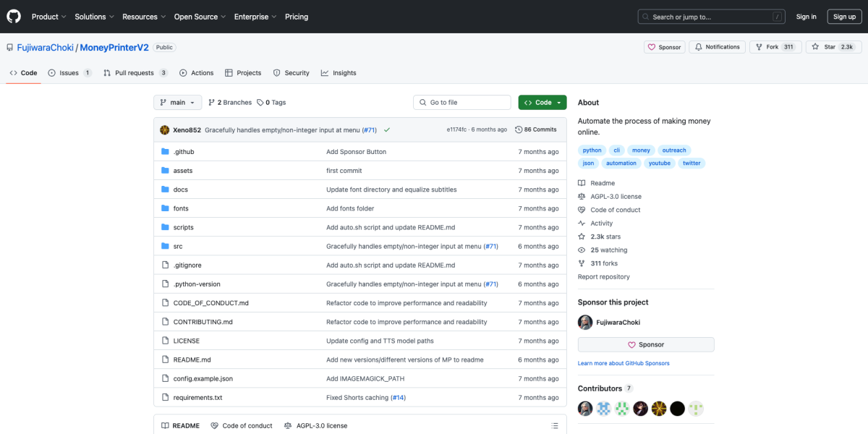Click the GitHub logo in header
Image resolution: width=868 pixels, height=434 pixels.
click(x=14, y=17)
